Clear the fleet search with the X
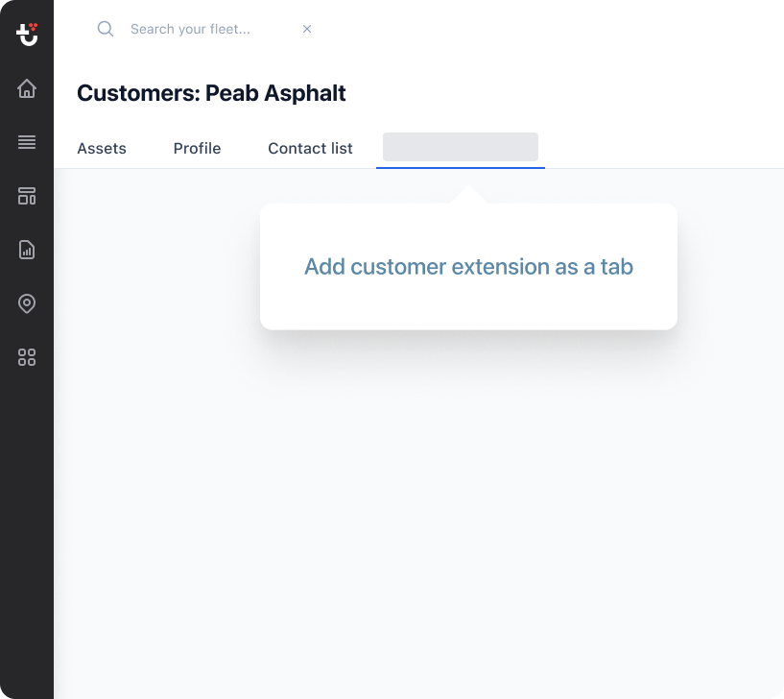The image size is (784, 699). click(307, 29)
